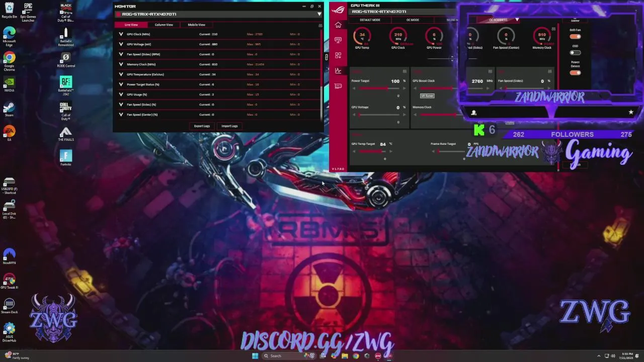Expand the Power Target Status (%) row

coord(121,84)
